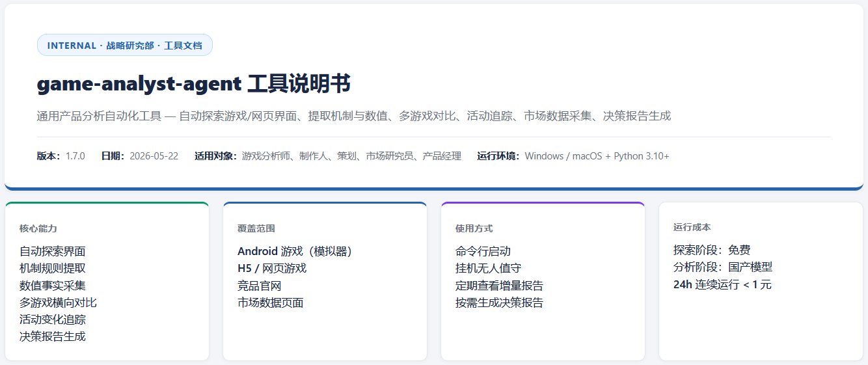Click the 自动探索界面 line
The height and width of the screenshot is (365, 868).
53,251
